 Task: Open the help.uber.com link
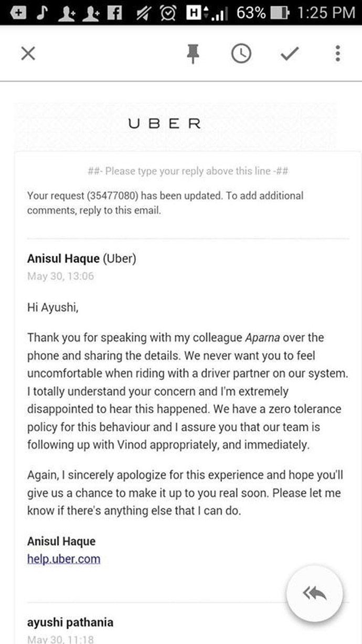coord(63,558)
